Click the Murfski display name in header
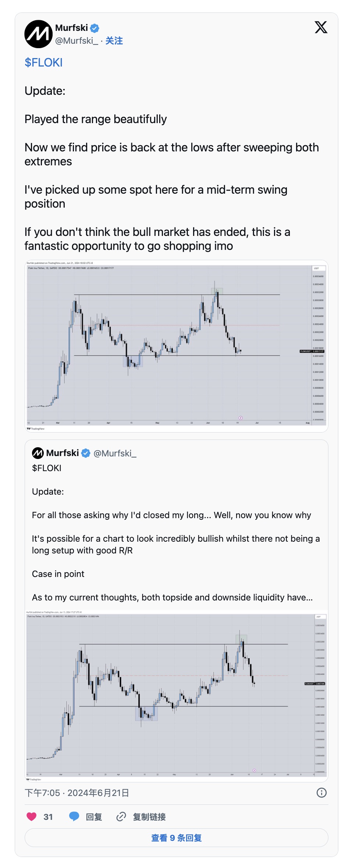Screen dimensions: 356x868 71,28
